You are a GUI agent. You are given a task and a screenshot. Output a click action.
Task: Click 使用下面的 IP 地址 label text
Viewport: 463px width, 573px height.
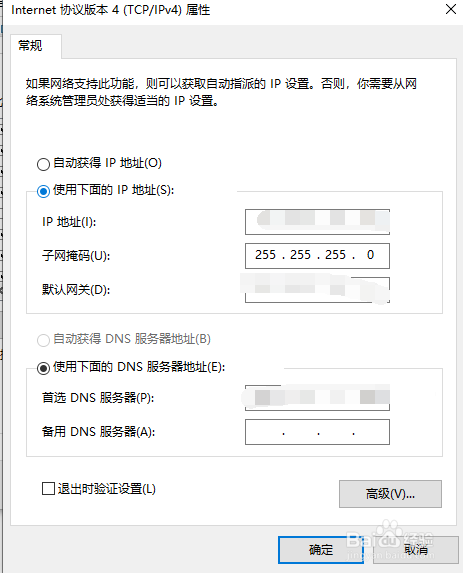click(x=114, y=190)
